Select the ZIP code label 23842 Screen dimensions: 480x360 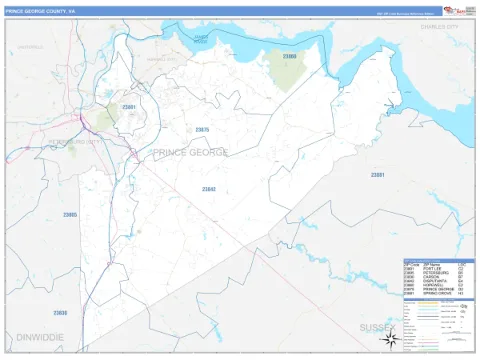coord(209,189)
